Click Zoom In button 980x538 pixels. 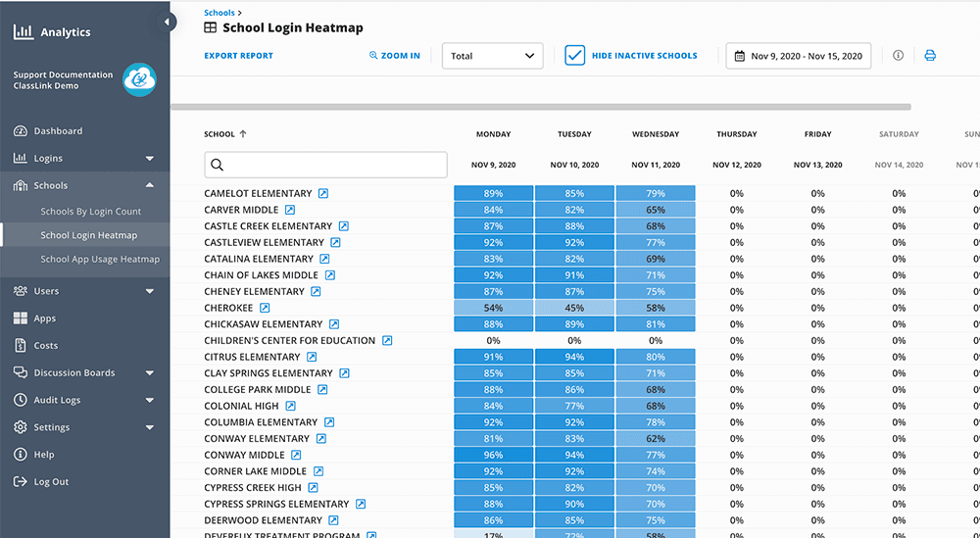point(395,56)
